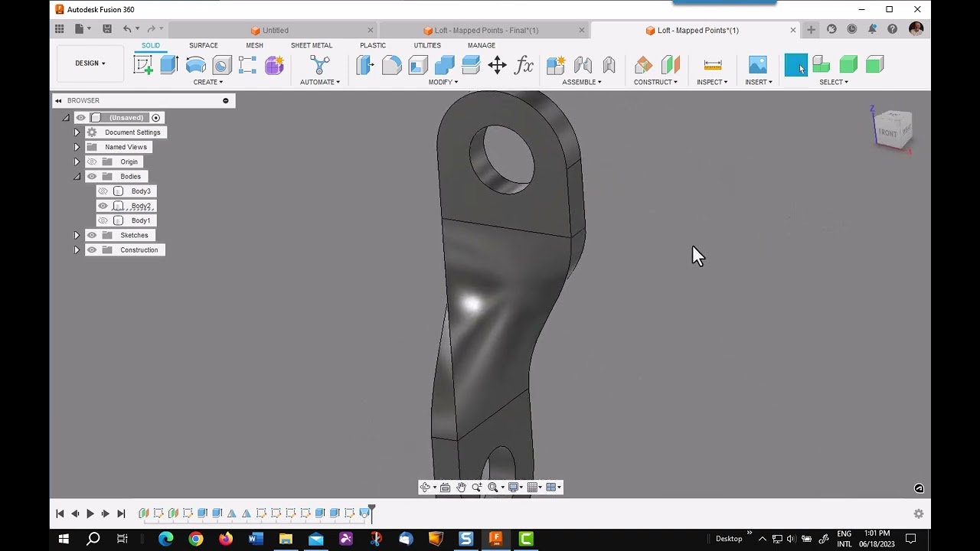This screenshot has width=980, height=551.
Task: Switch to the MESH tab
Action: click(254, 45)
